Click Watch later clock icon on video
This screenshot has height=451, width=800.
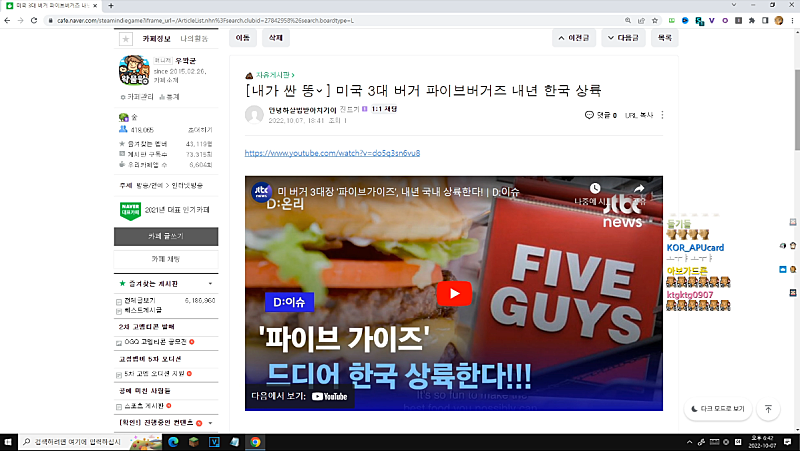point(595,189)
